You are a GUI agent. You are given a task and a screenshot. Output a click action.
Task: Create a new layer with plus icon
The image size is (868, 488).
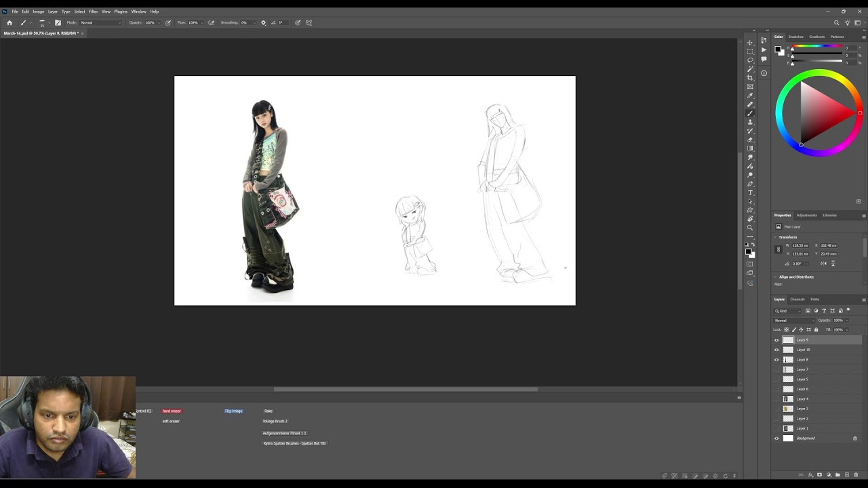click(x=847, y=475)
